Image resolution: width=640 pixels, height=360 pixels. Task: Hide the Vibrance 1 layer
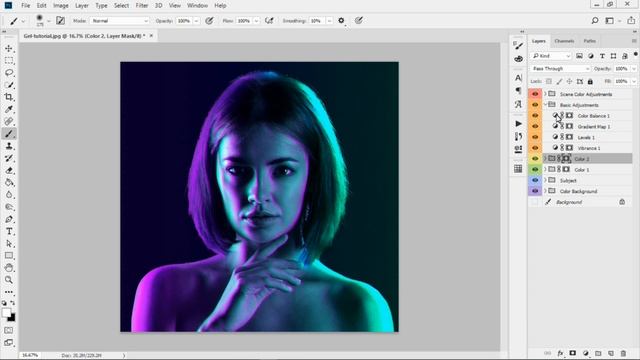535,148
